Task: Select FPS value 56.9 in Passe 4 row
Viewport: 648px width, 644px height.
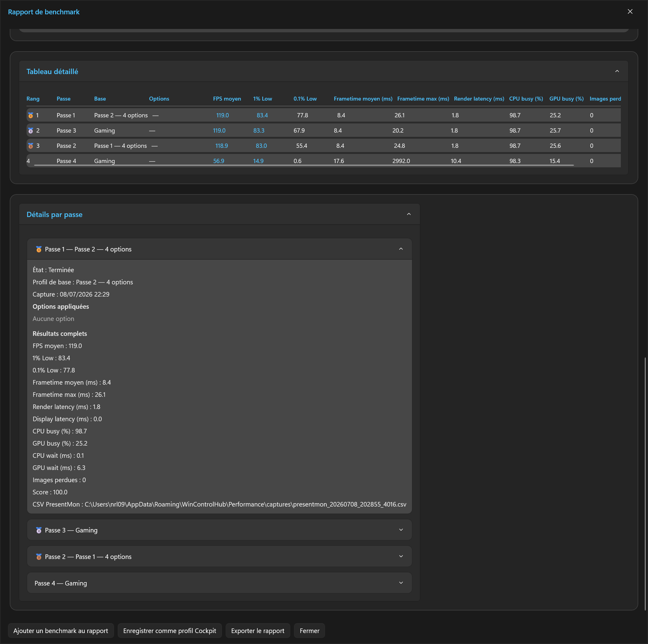Action: 219,161
